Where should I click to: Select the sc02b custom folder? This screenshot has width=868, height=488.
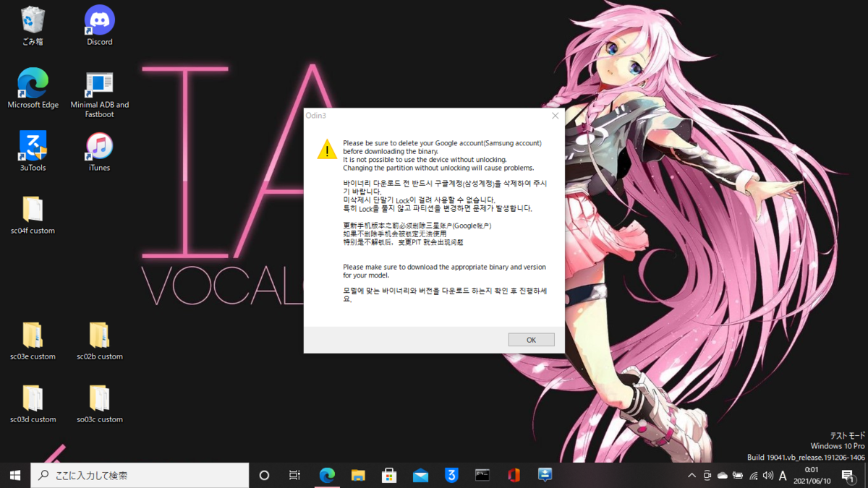click(99, 341)
